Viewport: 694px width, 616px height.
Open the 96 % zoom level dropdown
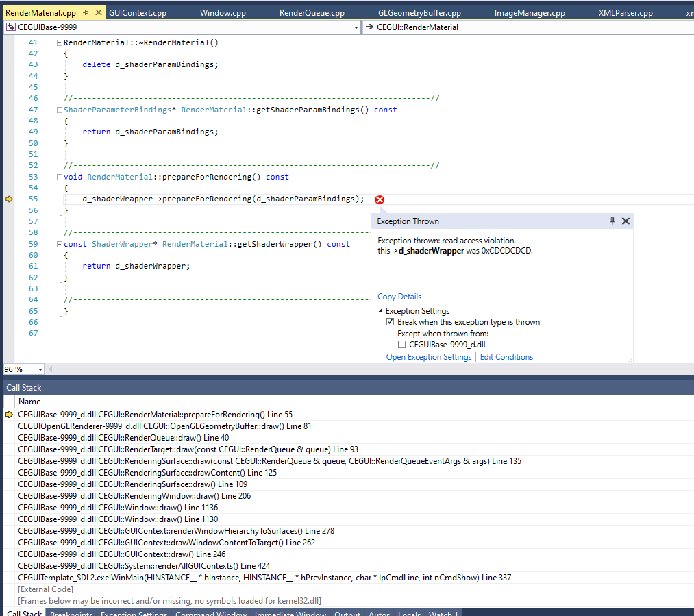coord(40,369)
